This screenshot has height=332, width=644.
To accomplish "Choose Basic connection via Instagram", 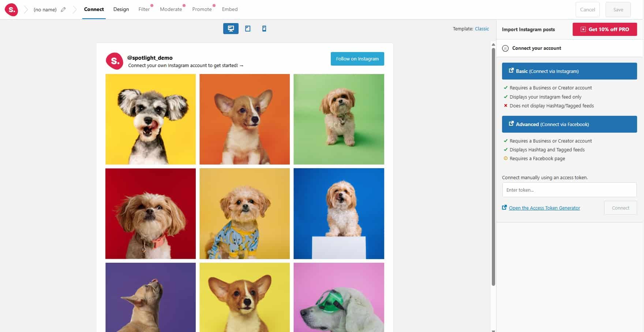I will click(x=569, y=71).
